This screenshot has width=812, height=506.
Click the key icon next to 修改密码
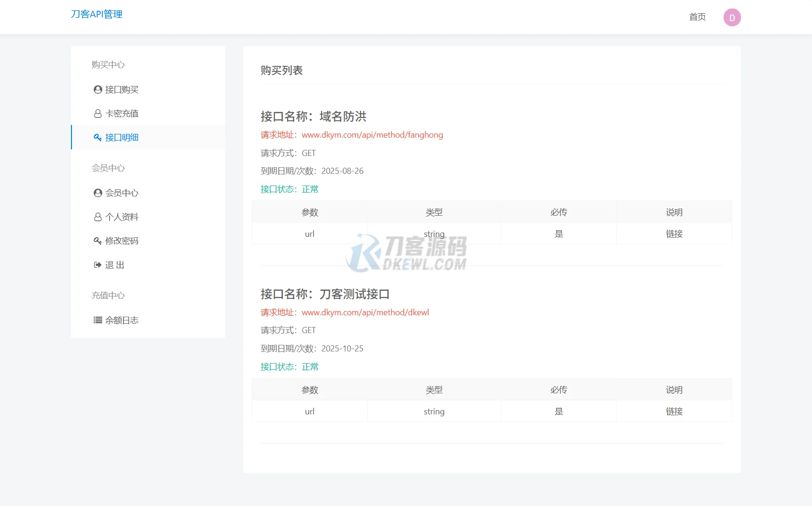97,241
